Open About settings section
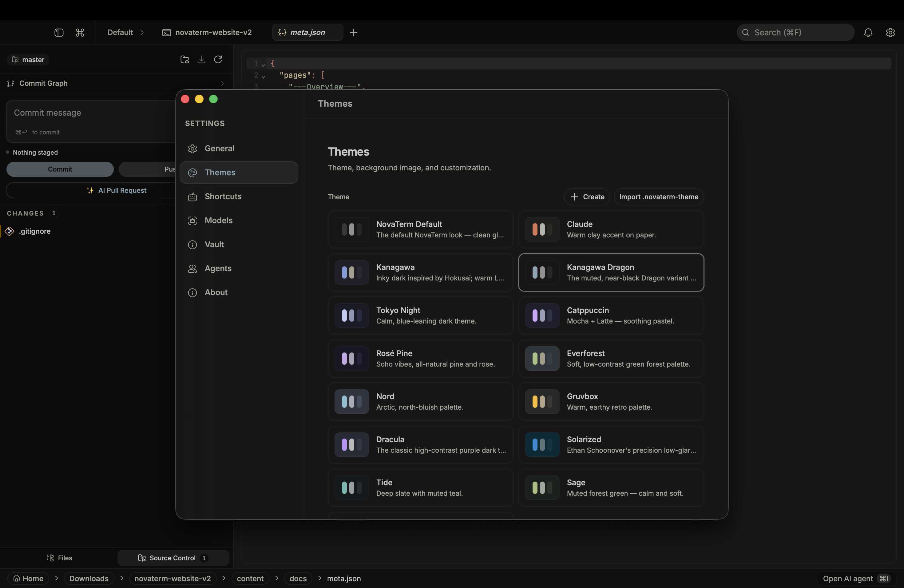The image size is (904, 588). coord(239,292)
